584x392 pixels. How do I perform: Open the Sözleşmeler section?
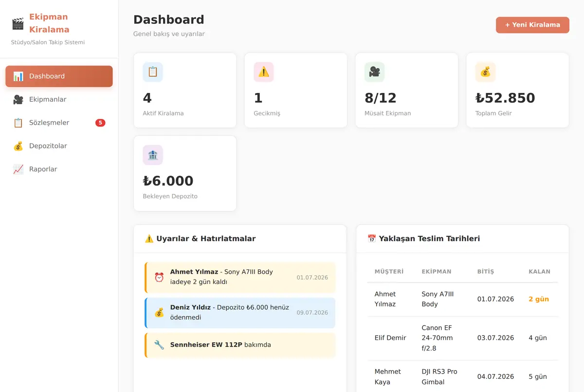[59, 123]
